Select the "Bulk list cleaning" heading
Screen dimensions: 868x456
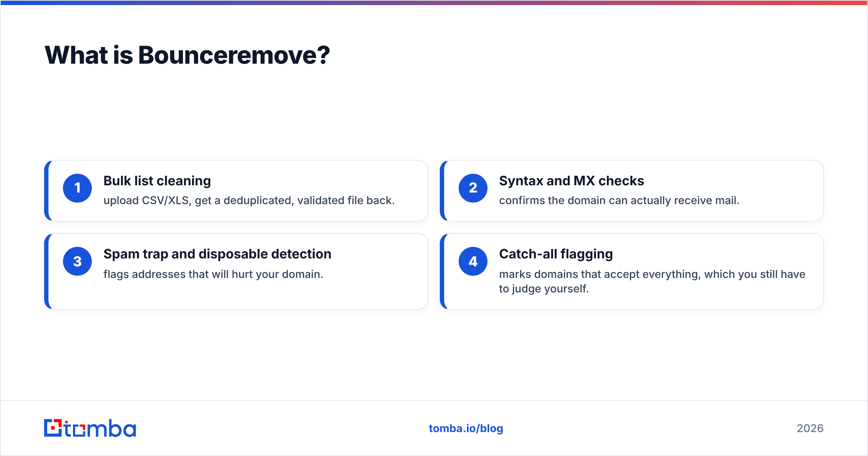coord(157,181)
